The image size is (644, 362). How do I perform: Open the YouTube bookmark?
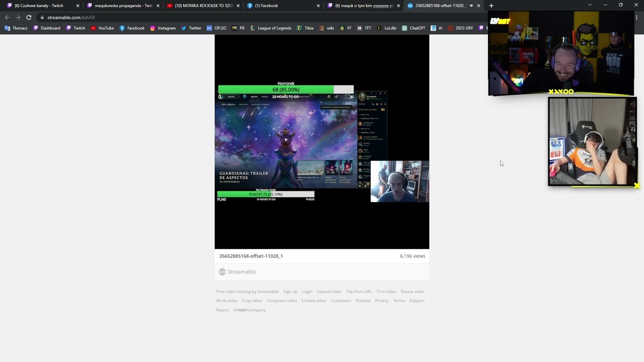pyautogui.click(x=103, y=28)
